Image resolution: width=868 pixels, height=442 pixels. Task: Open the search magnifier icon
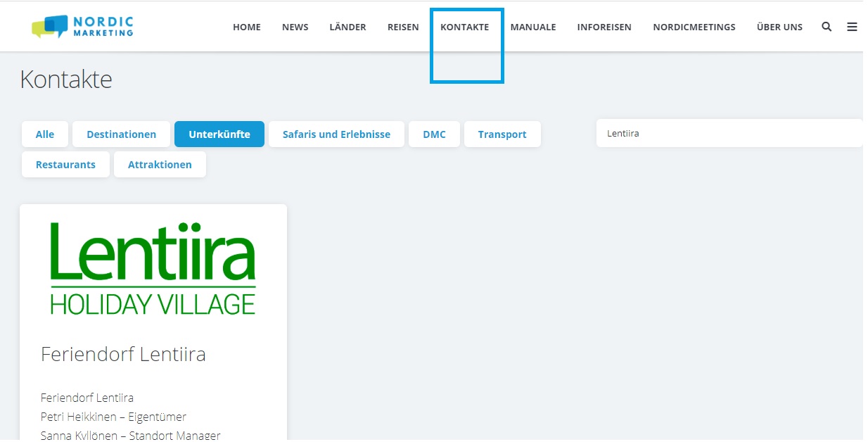pos(826,27)
